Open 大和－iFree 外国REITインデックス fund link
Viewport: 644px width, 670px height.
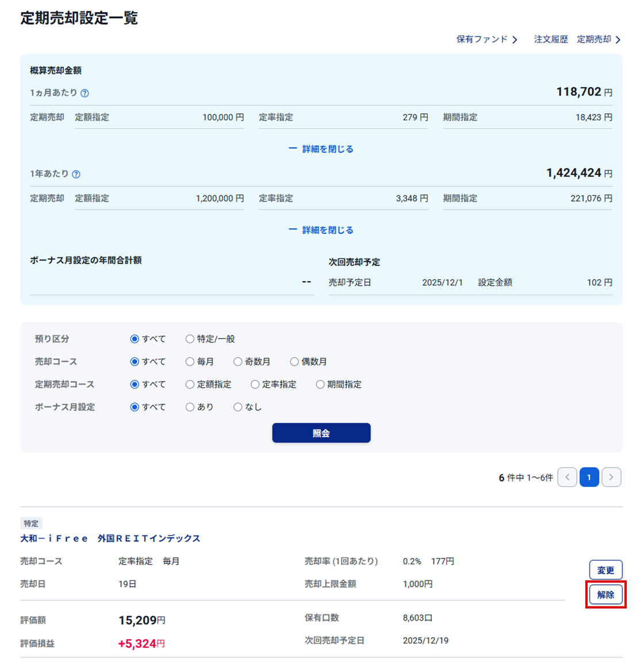110,538
